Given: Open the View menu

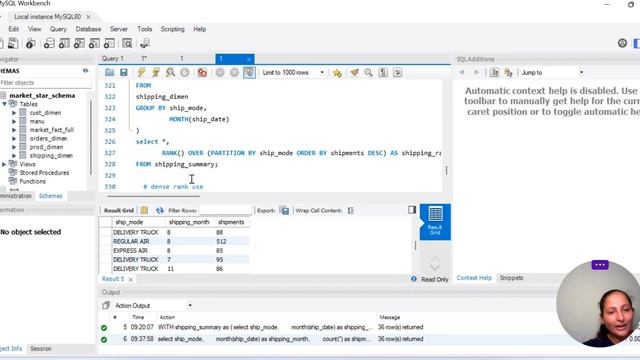Looking at the screenshot, I should [x=34, y=29].
